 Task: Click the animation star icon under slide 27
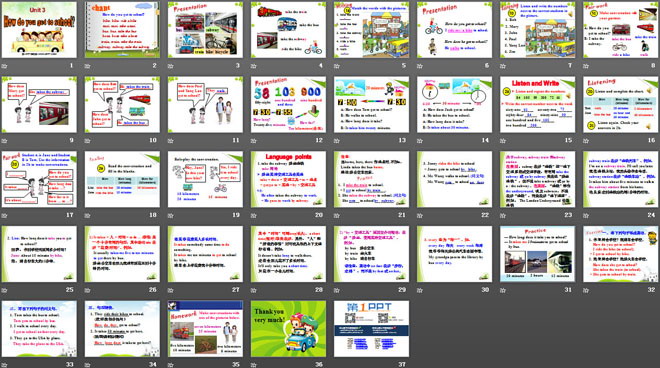[170, 291]
